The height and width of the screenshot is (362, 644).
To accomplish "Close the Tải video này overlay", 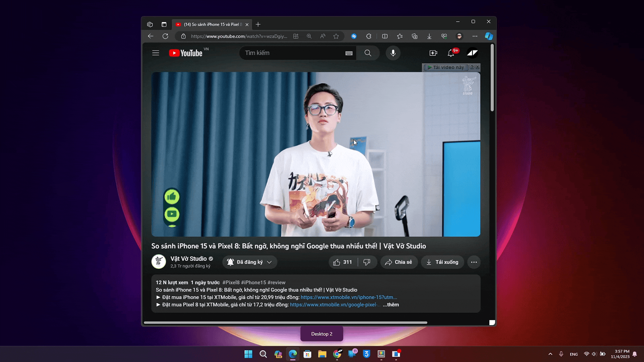I will [x=477, y=67].
